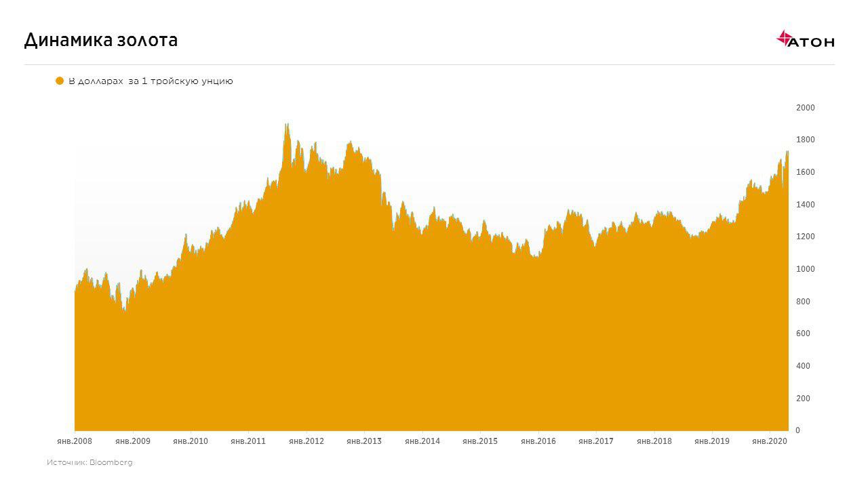Click the 0 value on the y-axis

pyautogui.click(x=798, y=430)
